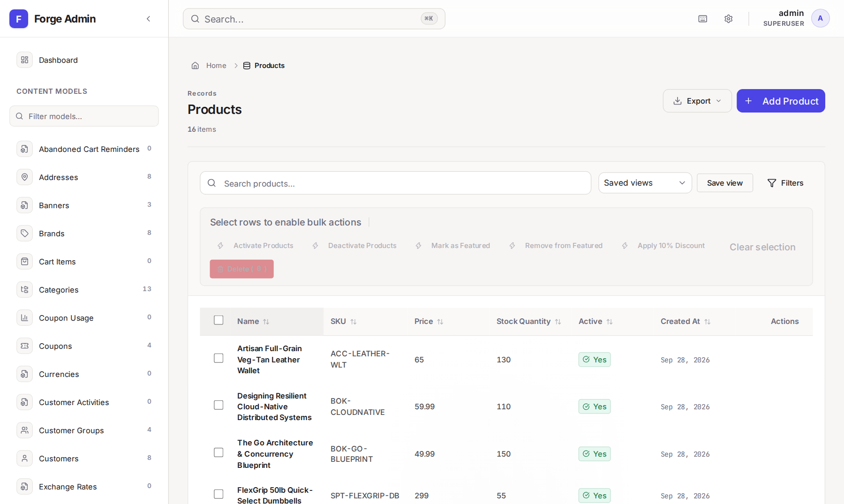Click the Categories tree icon
This screenshot has width=844, height=504.
point(25,290)
